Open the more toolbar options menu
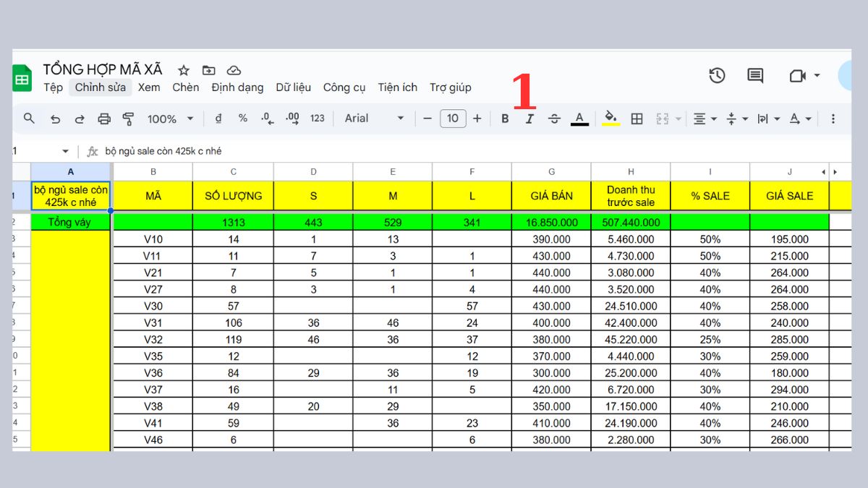This screenshot has height=488, width=868. (833, 119)
